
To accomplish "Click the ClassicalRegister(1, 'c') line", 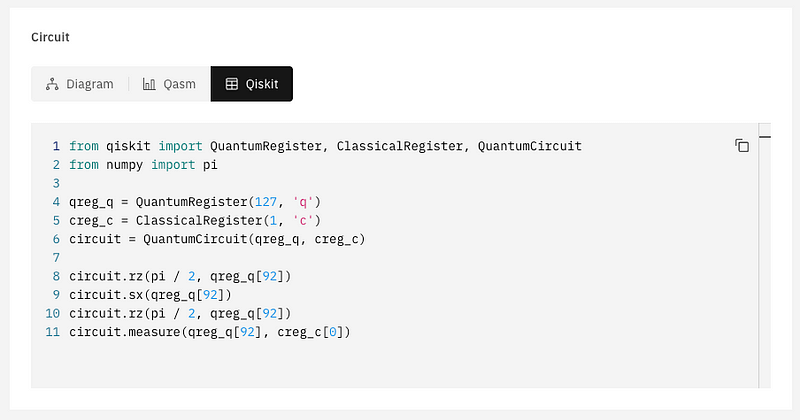I will (x=195, y=220).
